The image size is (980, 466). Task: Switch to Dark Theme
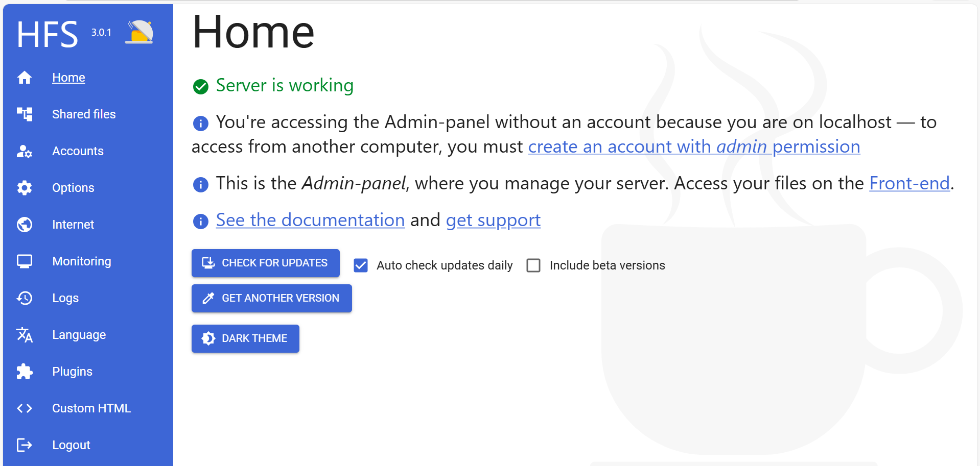pos(245,338)
